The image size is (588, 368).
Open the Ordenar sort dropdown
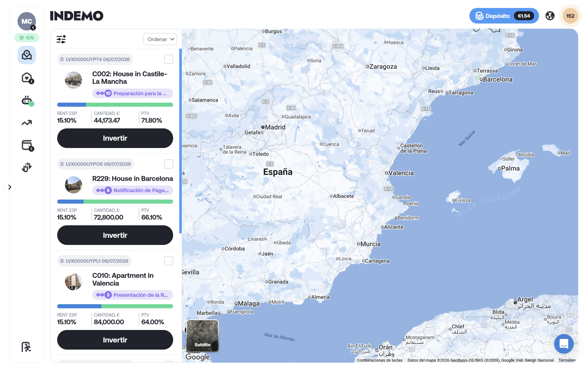click(160, 39)
